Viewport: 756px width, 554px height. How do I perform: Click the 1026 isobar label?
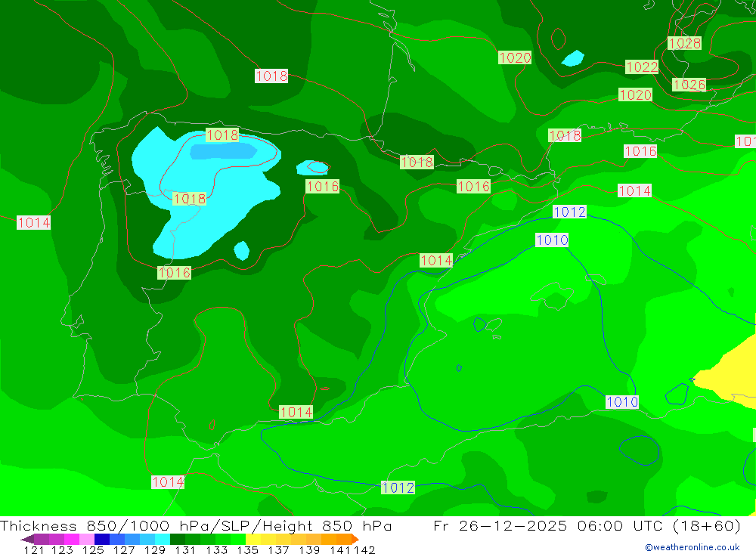pyautogui.click(x=689, y=85)
